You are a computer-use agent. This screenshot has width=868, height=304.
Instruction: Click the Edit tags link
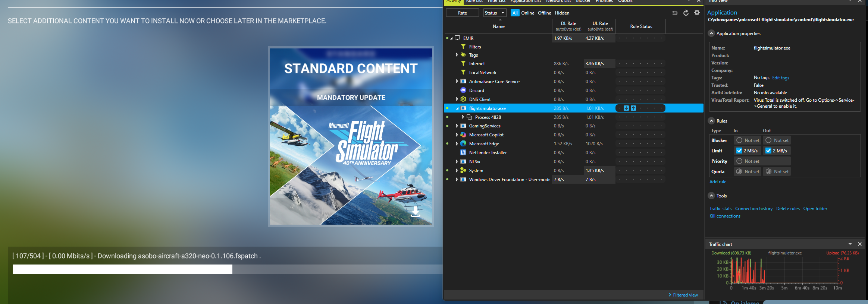click(781, 78)
